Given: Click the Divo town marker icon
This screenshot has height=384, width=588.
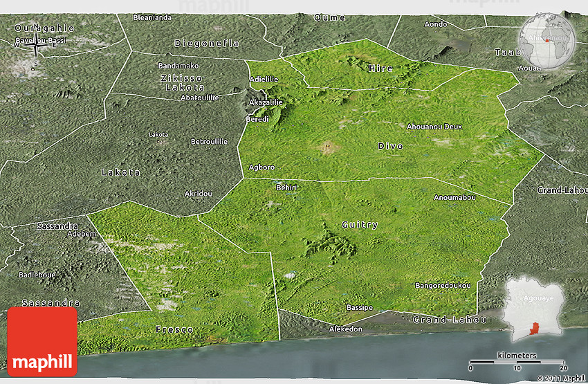Looking at the screenshot, I should point(327,146).
